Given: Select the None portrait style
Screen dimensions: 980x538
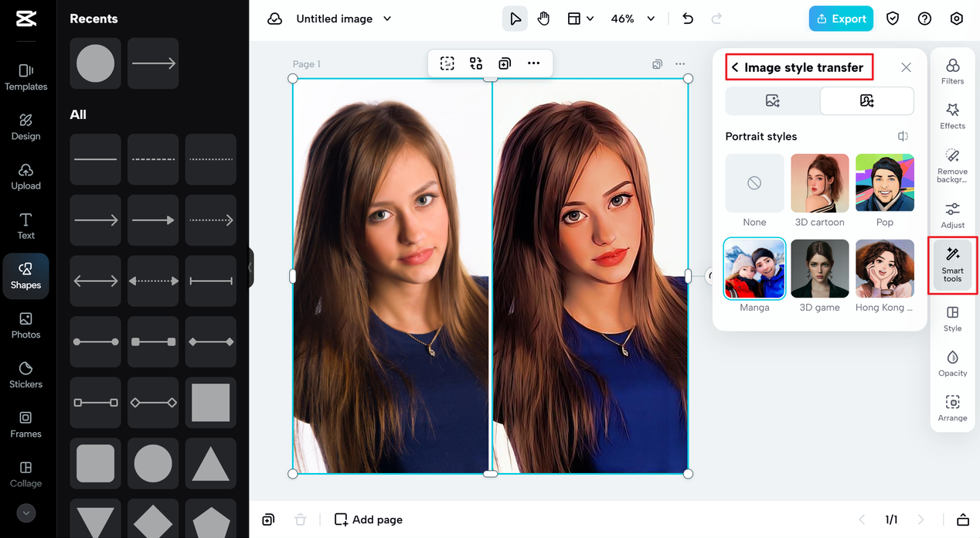Looking at the screenshot, I should (x=754, y=183).
